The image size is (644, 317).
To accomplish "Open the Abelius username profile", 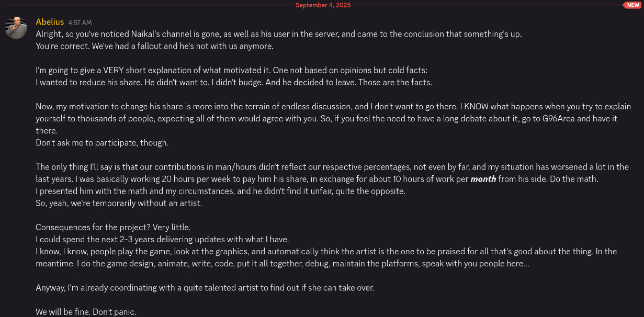I will point(50,22).
